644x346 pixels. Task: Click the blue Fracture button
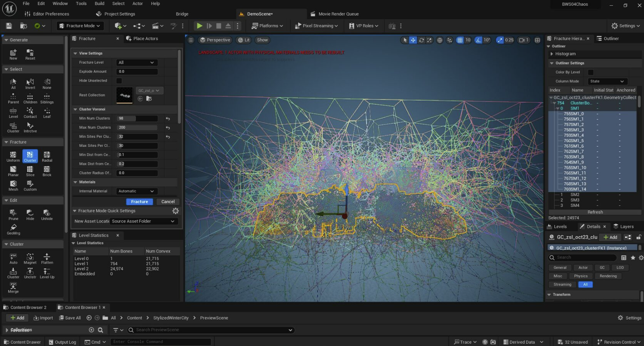[139, 202]
